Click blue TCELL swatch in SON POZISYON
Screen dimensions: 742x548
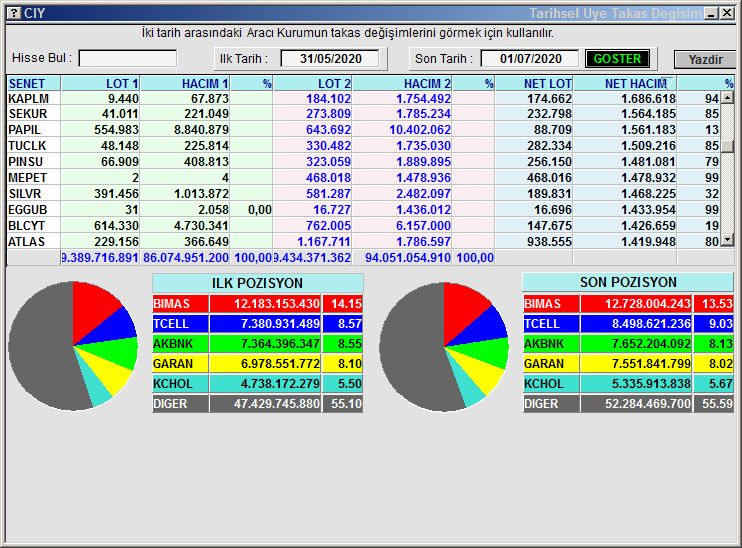pos(551,324)
